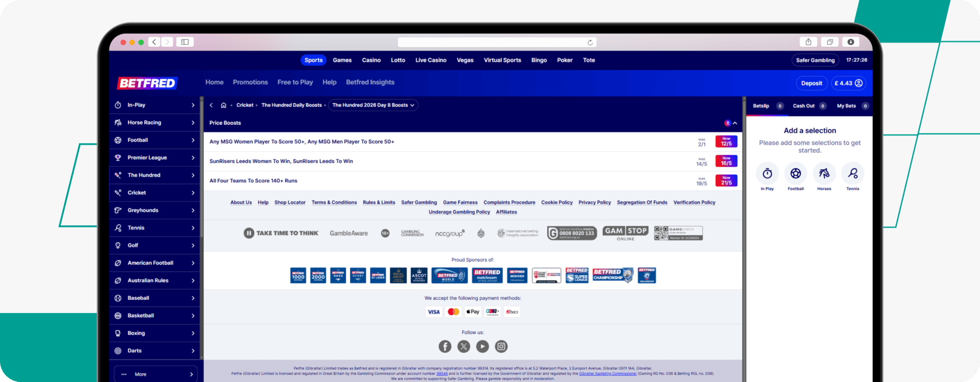Open Betfred Facebook page

point(445,347)
